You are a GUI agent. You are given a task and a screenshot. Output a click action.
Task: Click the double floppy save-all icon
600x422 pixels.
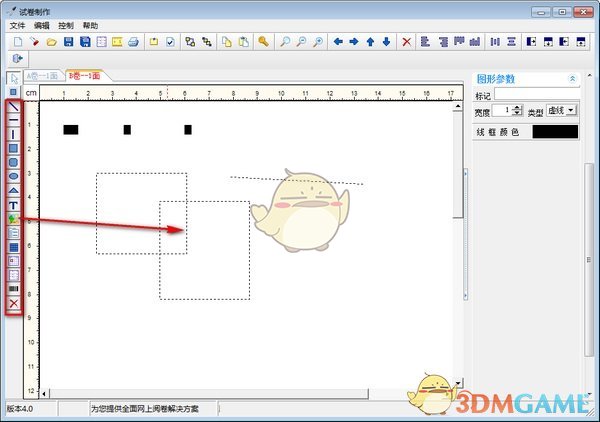click(x=85, y=42)
